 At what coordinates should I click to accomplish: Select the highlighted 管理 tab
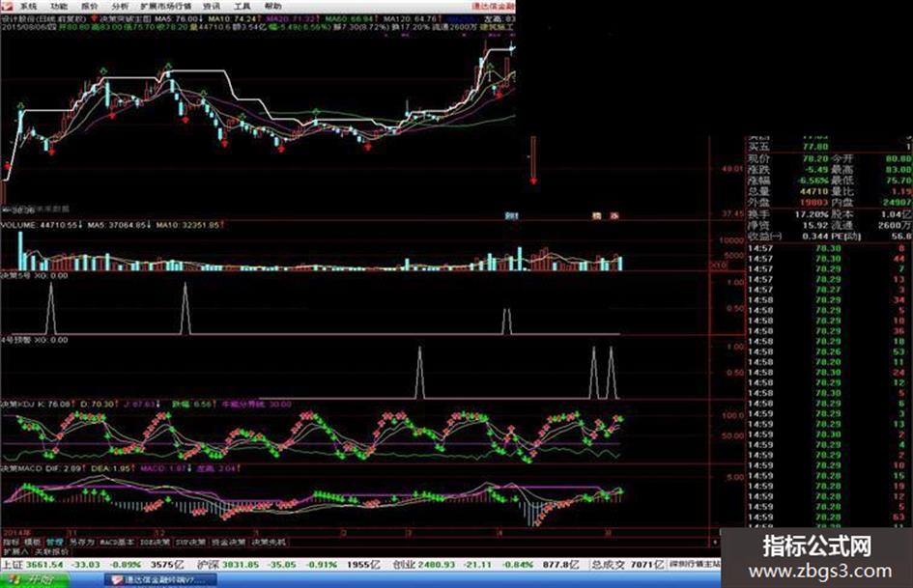coord(55,542)
